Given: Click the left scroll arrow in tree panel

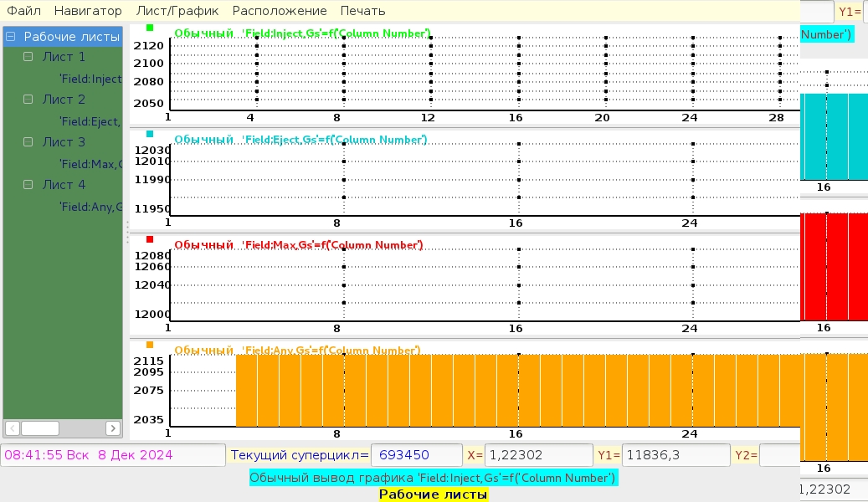Looking at the screenshot, I should (13, 428).
